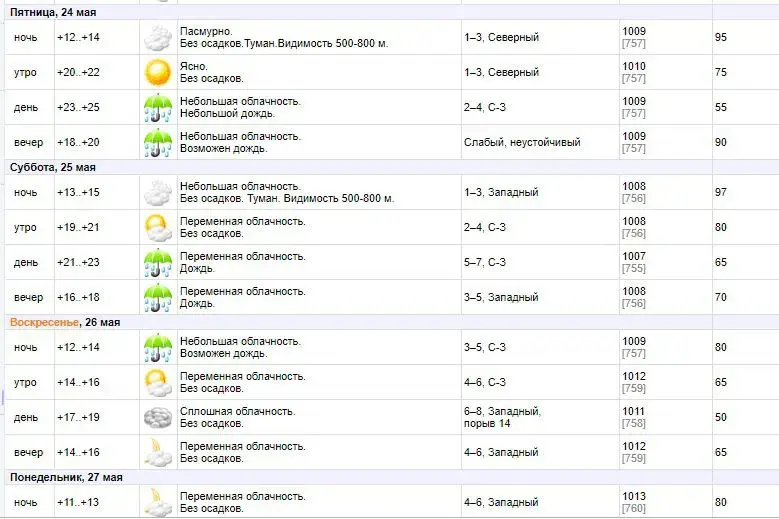Click temperature '+16..+18' for Saturday evening
Image resolution: width=779 pixels, height=519 pixels.
coord(78,297)
